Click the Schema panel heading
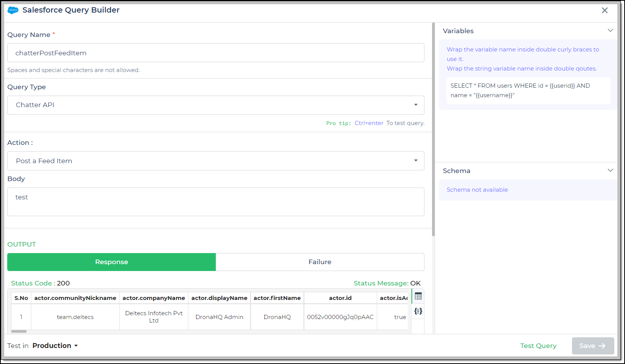625x364 pixels. coord(456,171)
